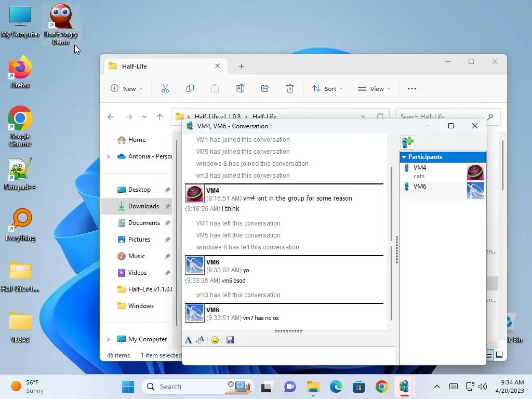Open the recent locations chevron in File Explorer

(144, 117)
